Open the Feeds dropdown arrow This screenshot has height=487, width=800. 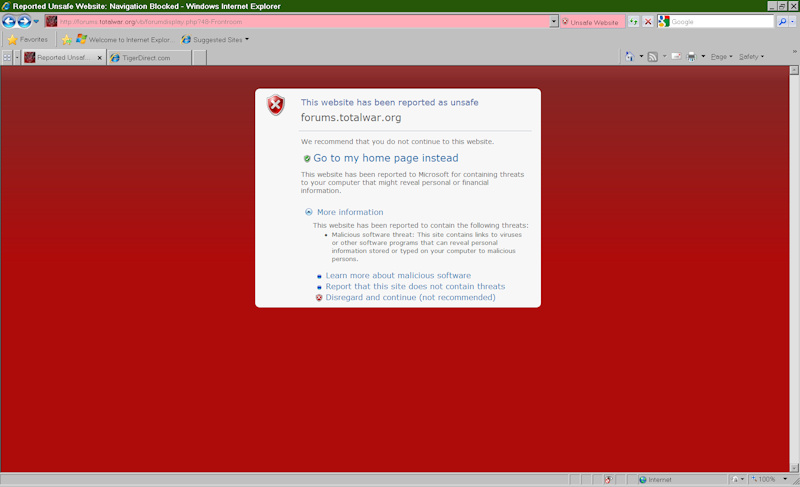[664, 57]
